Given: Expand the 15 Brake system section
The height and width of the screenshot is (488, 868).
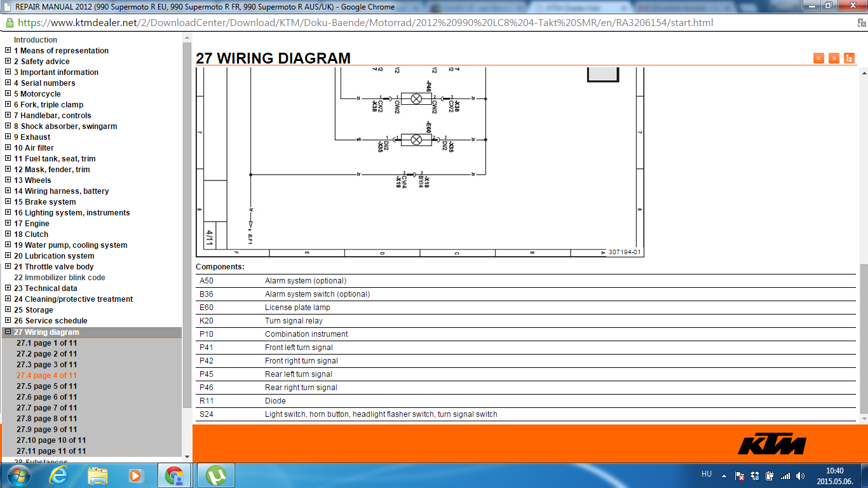Looking at the screenshot, I should coord(8,202).
